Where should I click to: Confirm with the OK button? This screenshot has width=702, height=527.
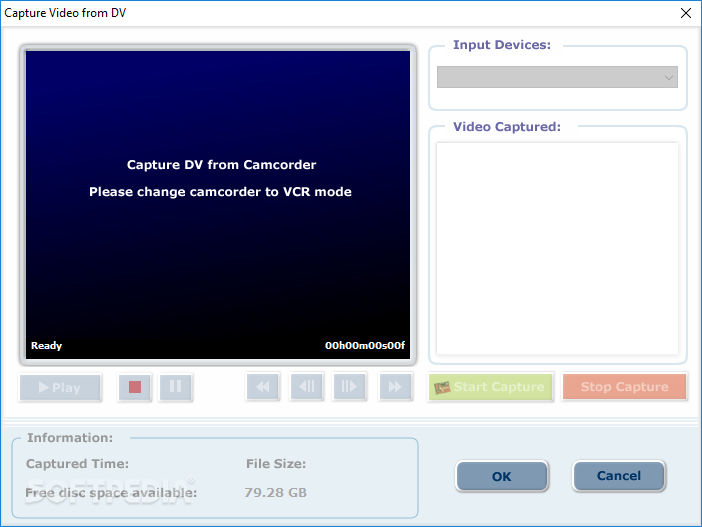pos(502,476)
